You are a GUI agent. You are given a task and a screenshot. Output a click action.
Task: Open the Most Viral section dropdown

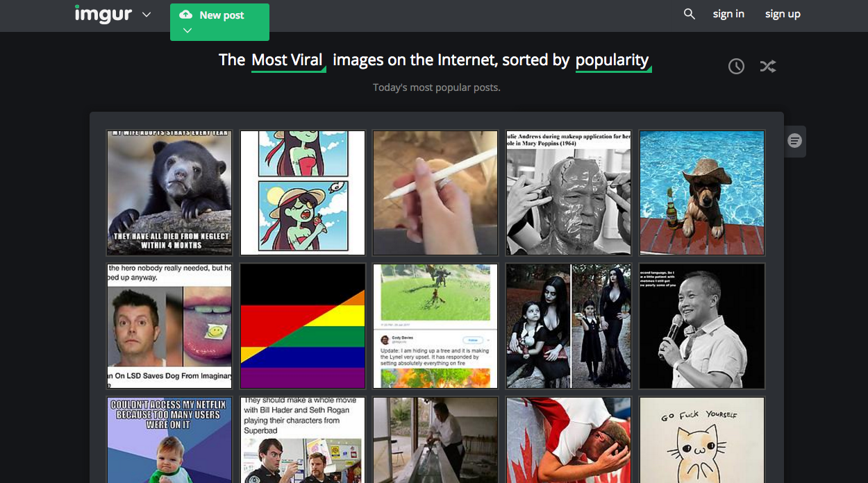point(288,60)
